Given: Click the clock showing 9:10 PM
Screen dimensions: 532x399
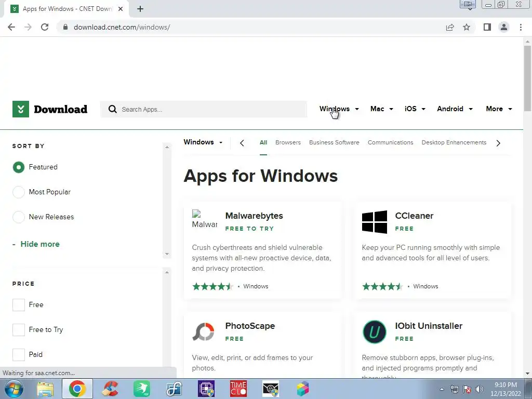Looking at the screenshot, I should [506, 385].
